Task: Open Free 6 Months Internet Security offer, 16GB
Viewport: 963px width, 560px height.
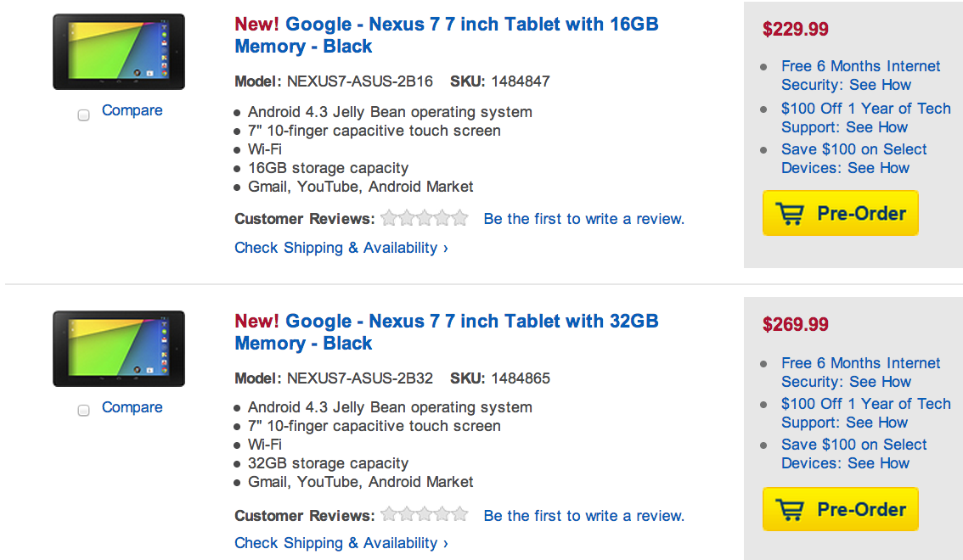Action: click(x=860, y=76)
